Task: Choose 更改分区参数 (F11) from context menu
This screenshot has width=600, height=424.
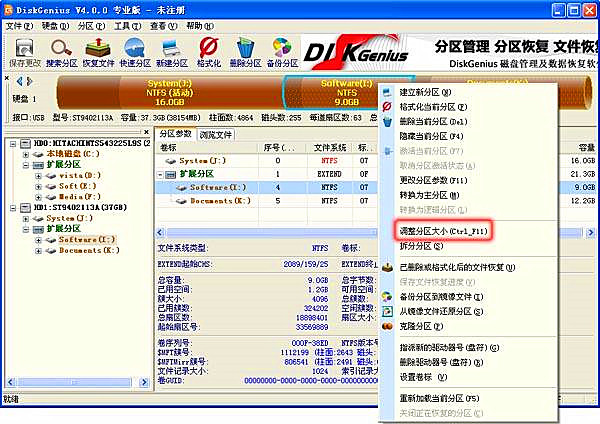Action: click(467, 180)
